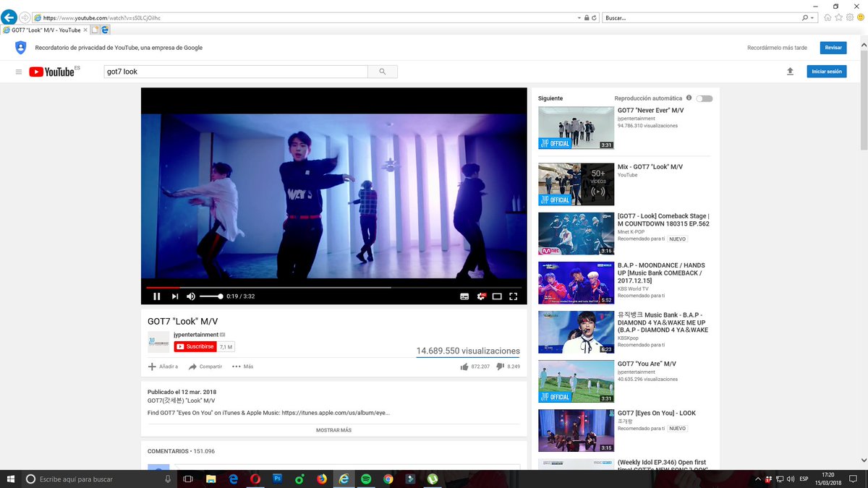Switch to theater mode
868x488 pixels.
pyautogui.click(x=497, y=296)
